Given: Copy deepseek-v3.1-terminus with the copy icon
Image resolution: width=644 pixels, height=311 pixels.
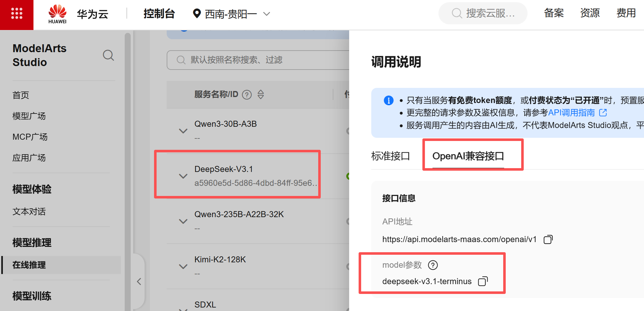Looking at the screenshot, I should [483, 281].
